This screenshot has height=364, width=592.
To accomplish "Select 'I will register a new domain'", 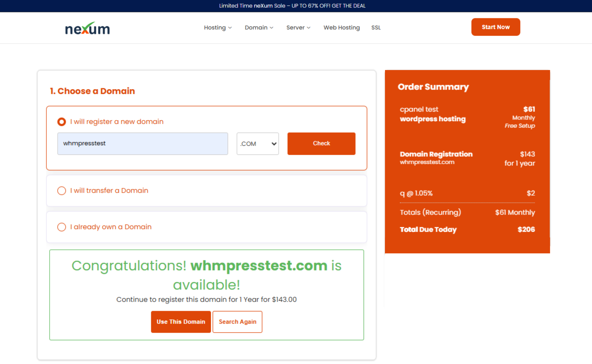I will [x=62, y=122].
